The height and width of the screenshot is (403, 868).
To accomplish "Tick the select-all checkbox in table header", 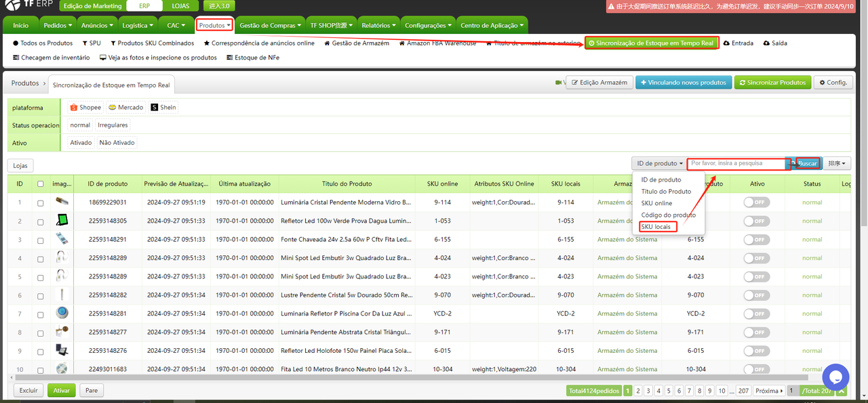I will tap(41, 184).
